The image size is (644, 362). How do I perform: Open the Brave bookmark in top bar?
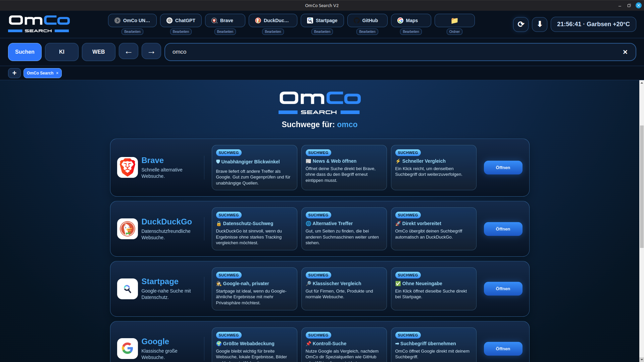pos(225,20)
